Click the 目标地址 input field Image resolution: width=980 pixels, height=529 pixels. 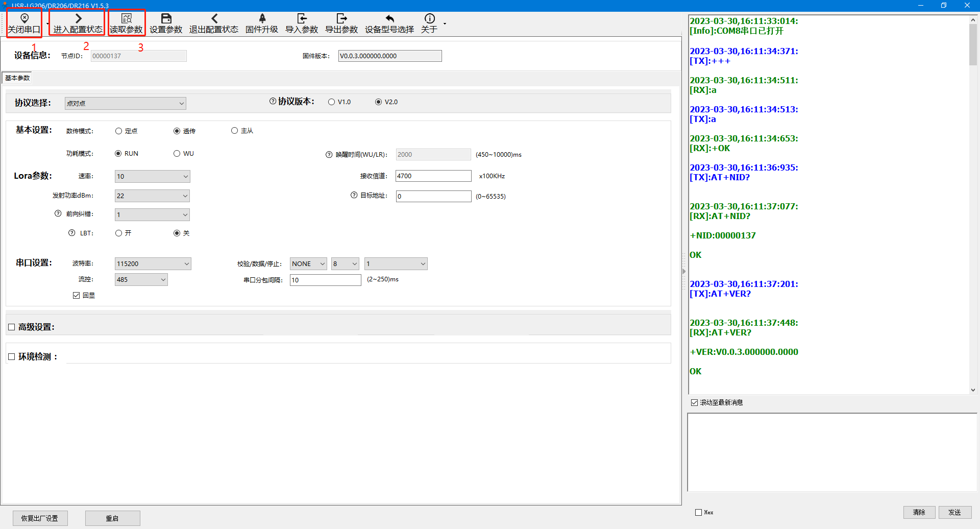(433, 196)
